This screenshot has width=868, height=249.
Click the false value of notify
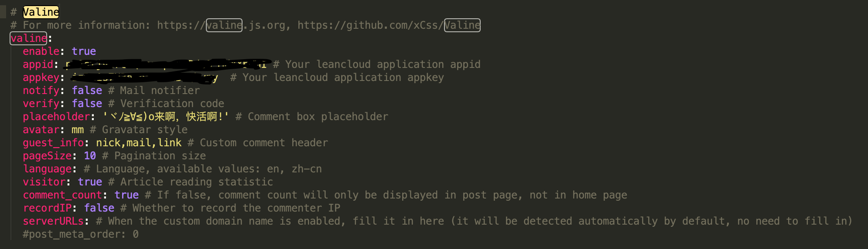[x=87, y=91]
